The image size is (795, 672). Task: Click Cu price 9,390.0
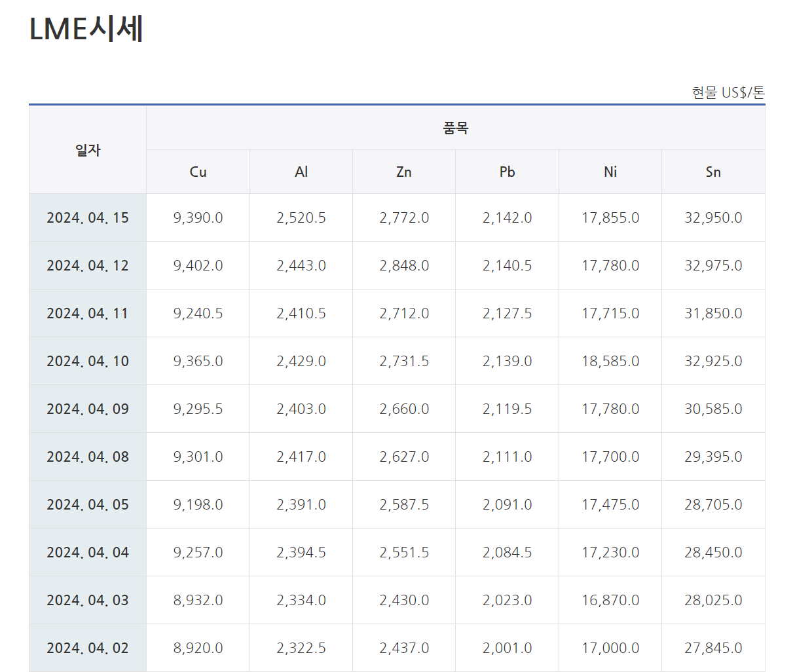[198, 218]
